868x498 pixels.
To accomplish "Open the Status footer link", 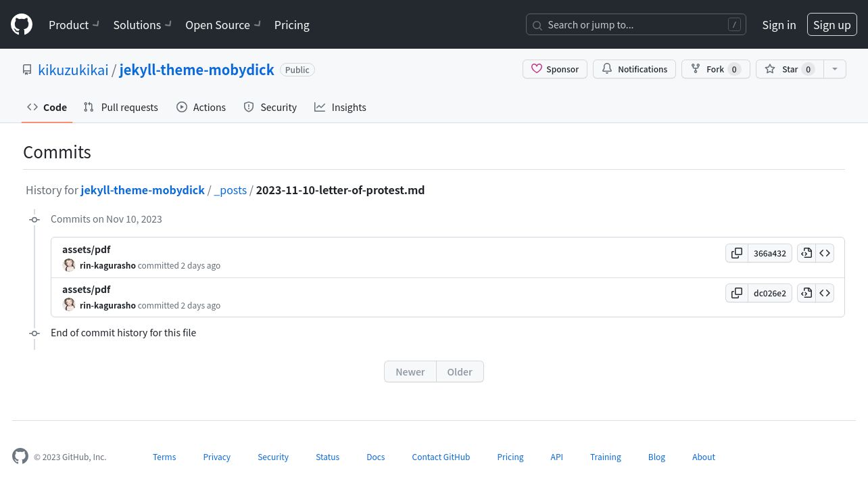I will (327, 457).
